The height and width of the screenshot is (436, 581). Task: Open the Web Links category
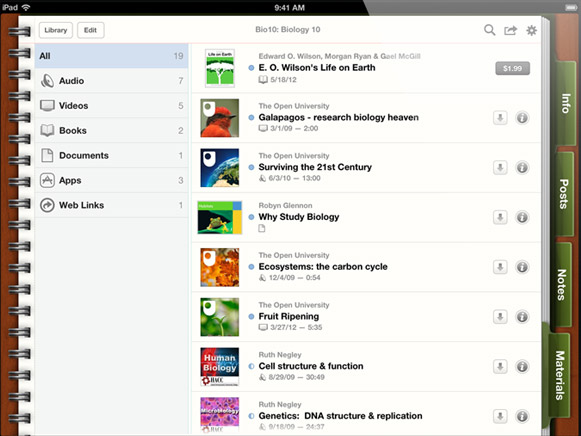click(x=112, y=205)
